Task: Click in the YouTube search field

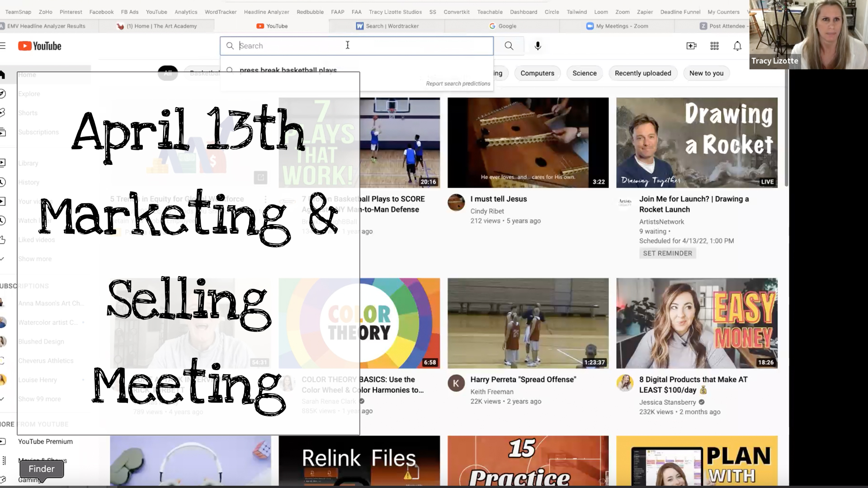Action: point(356,46)
